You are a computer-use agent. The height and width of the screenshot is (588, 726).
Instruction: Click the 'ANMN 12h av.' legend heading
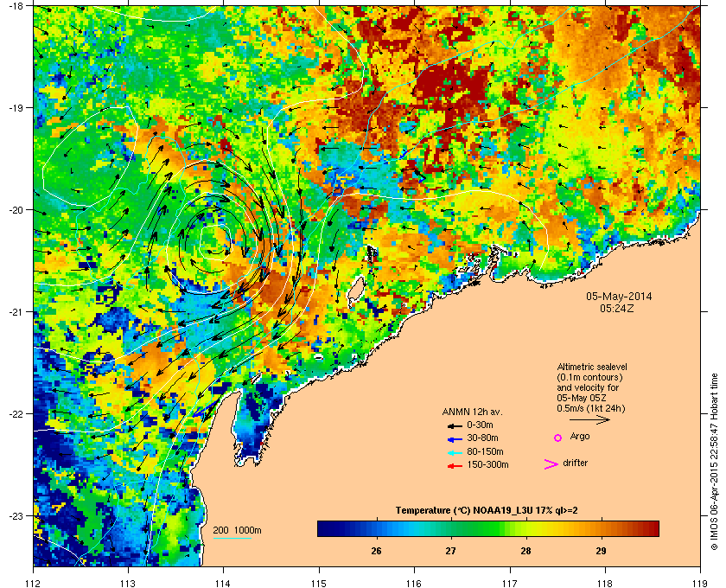coord(472,412)
